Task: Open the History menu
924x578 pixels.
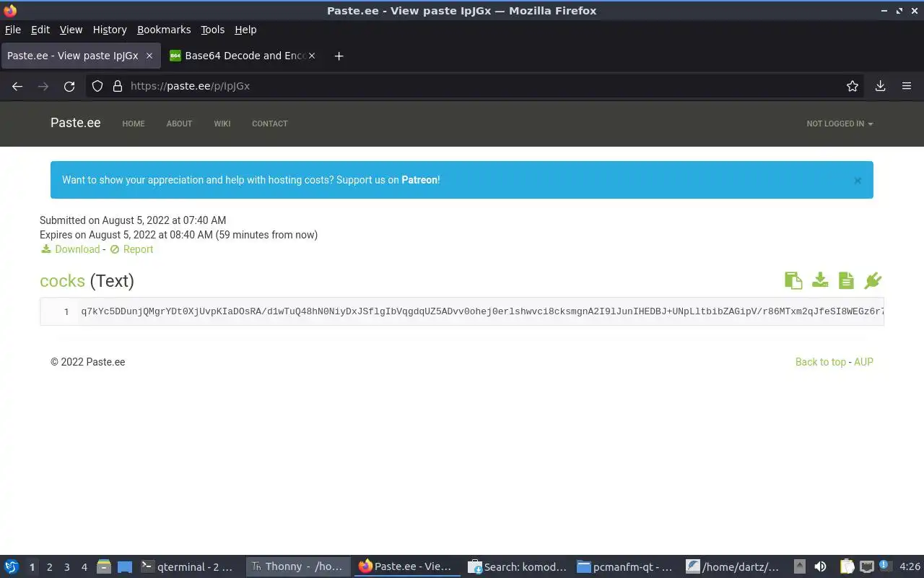Action: 110,30
